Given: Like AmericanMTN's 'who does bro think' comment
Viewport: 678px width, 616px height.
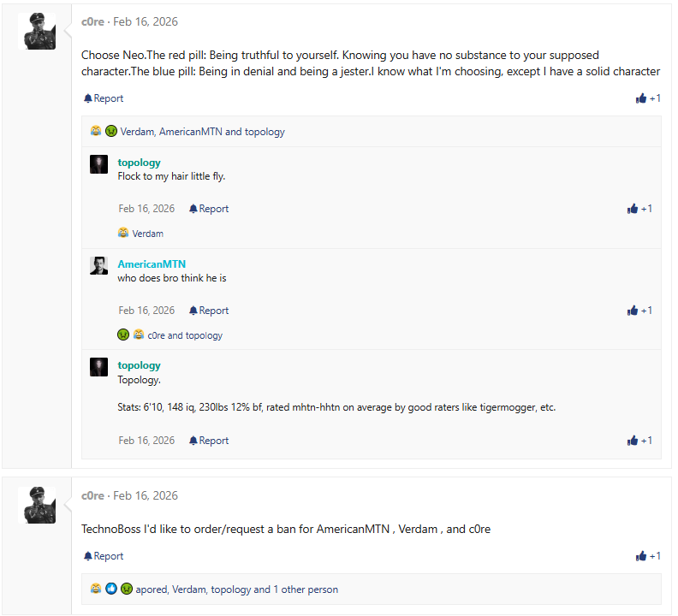Looking at the screenshot, I should point(639,311).
